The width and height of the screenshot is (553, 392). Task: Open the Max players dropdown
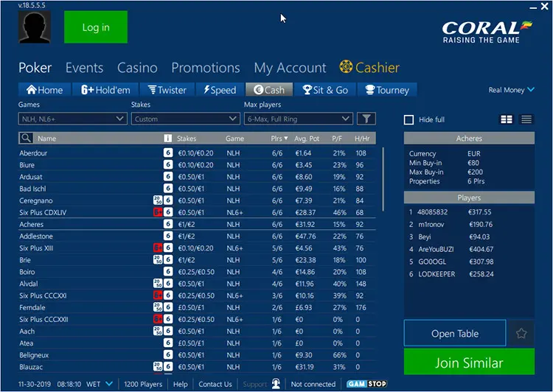coord(298,119)
